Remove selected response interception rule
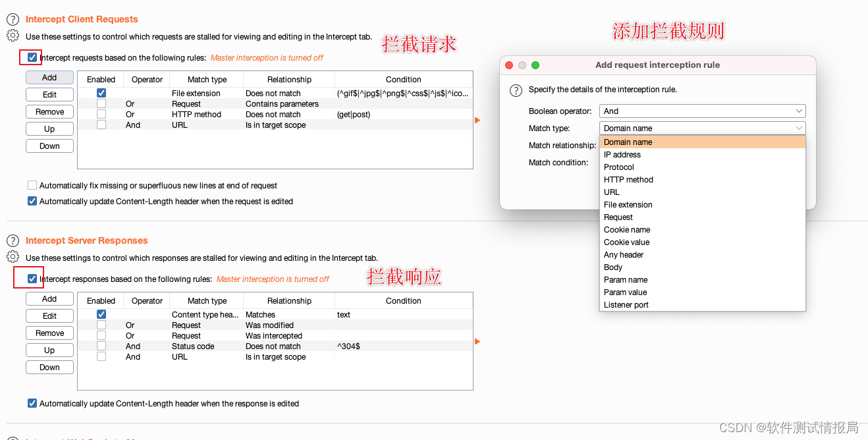 (x=49, y=333)
